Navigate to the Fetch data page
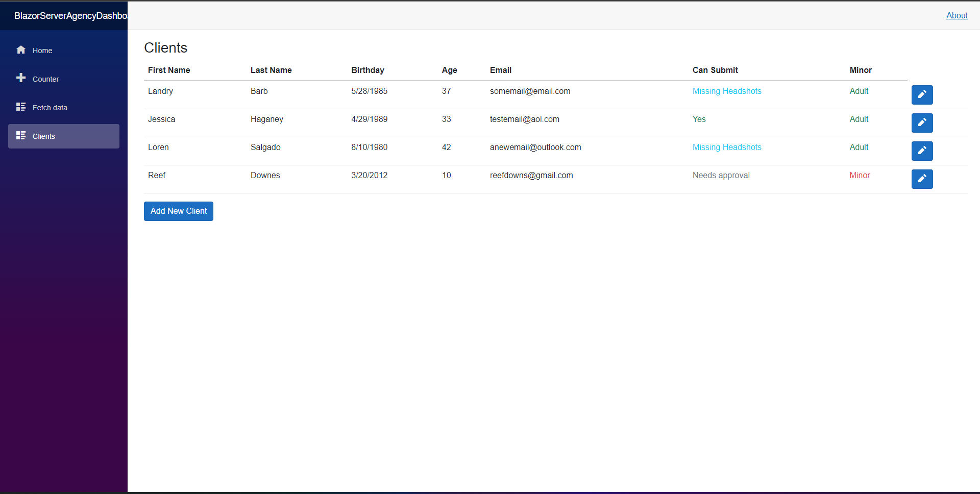 50,107
